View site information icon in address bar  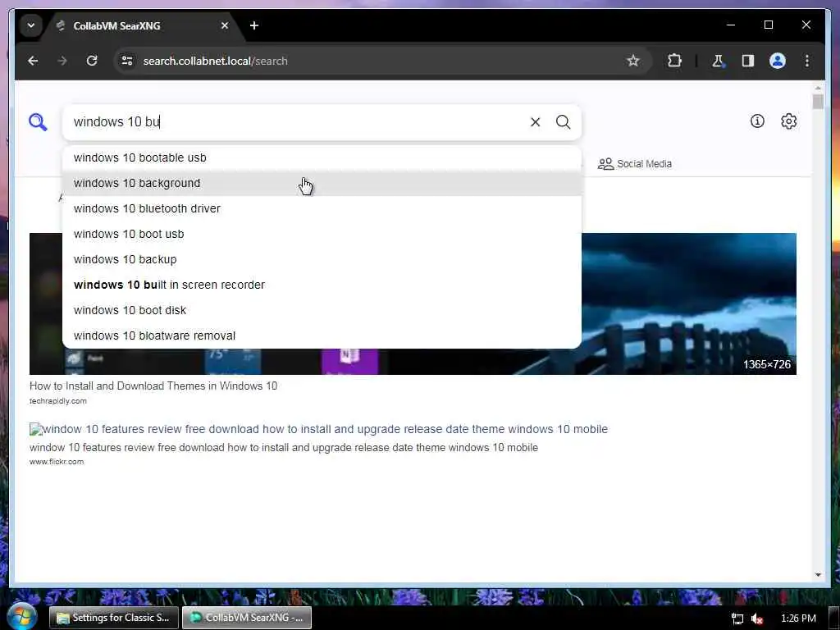pos(127,61)
